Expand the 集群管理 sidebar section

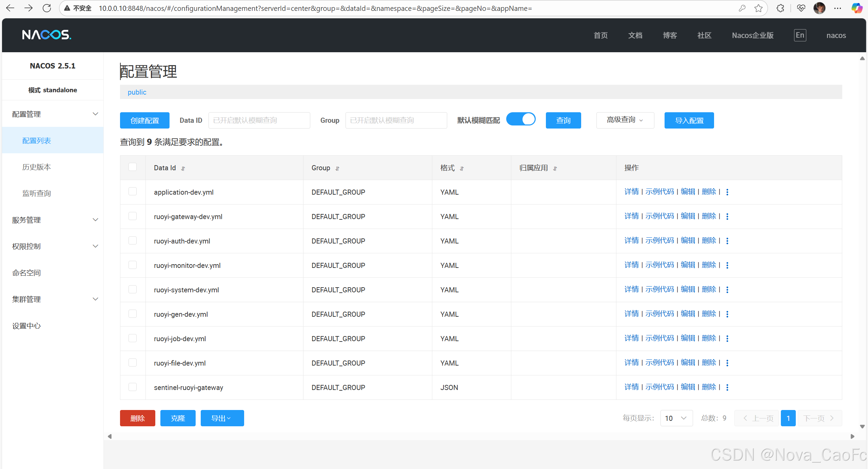tap(53, 299)
